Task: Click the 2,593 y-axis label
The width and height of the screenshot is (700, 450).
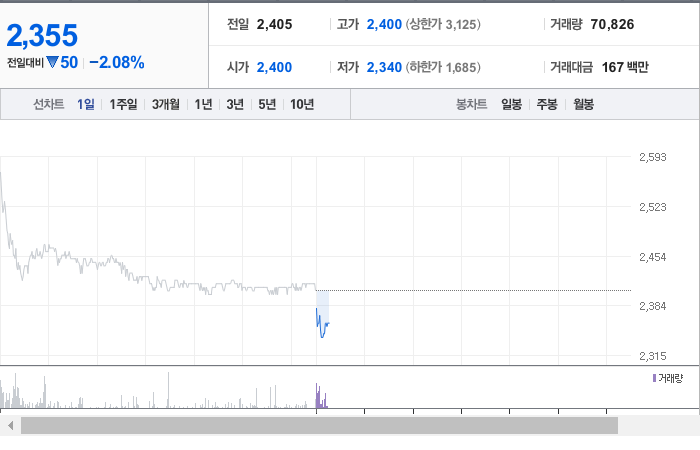Action: pyautogui.click(x=653, y=157)
